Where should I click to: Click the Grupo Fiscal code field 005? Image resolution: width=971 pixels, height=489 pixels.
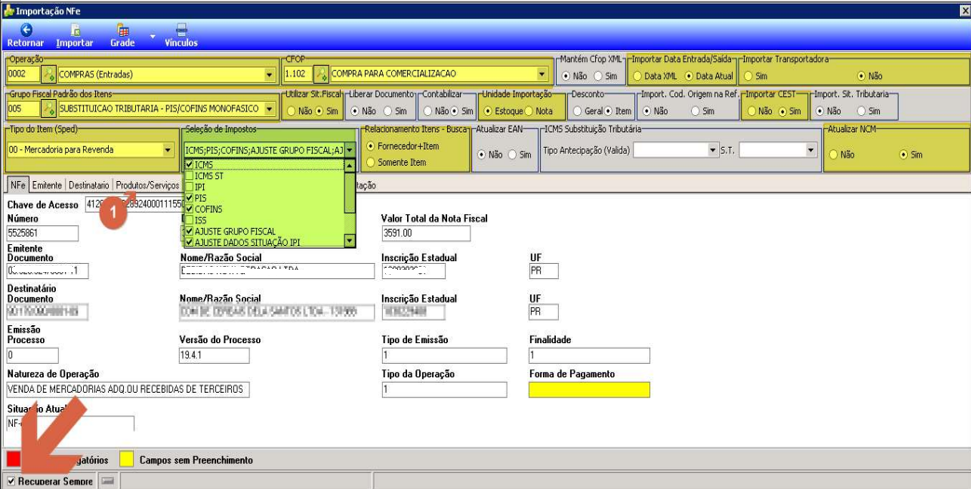point(23,109)
